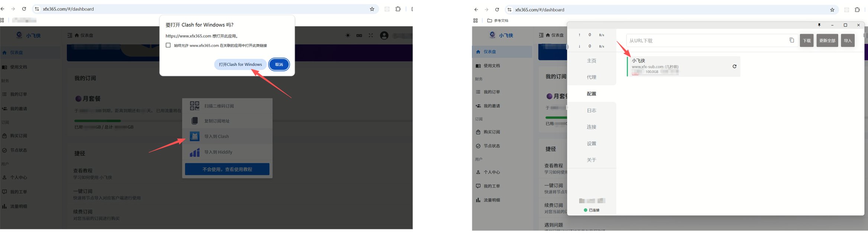Refresh the 小飞侠 profile in Clash

click(734, 67)
